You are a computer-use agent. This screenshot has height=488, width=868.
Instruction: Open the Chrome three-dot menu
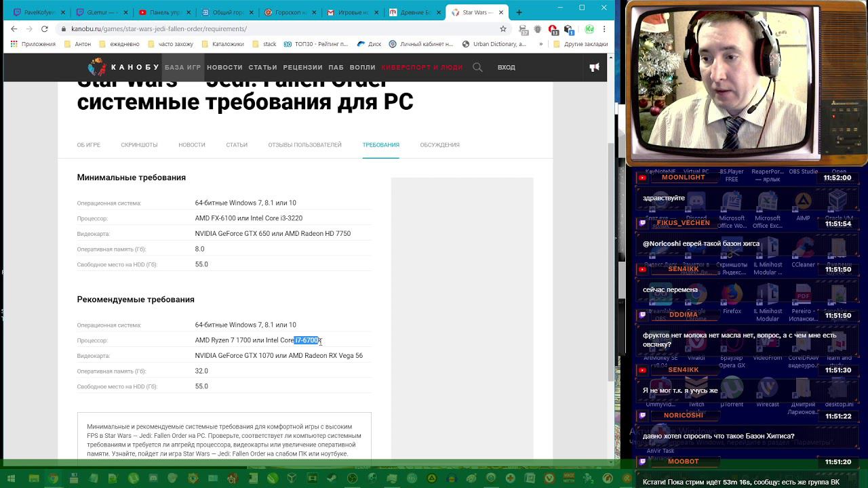(604, 29)
